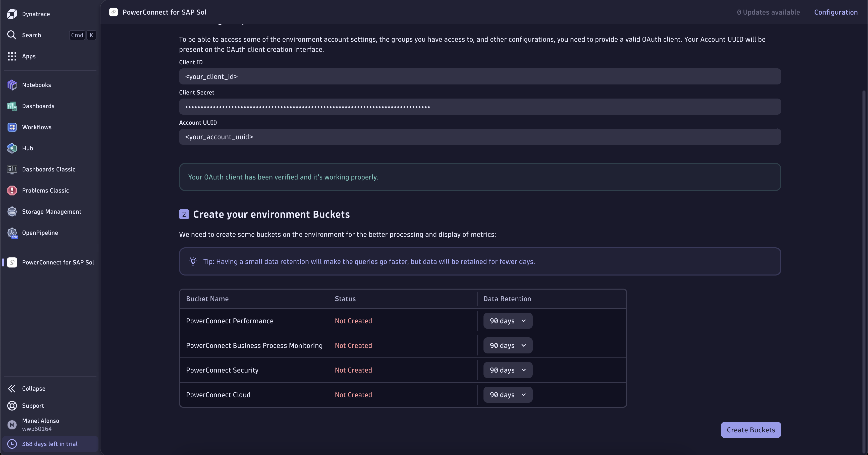Open the OpenPipeline icon
Screen dimensions: 868x455
12,233
